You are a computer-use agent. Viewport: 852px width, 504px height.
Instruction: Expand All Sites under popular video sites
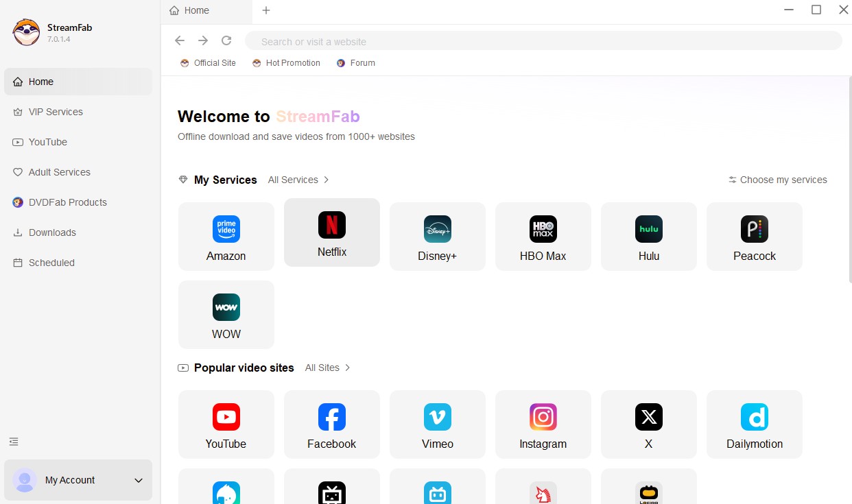click(327, 368)
